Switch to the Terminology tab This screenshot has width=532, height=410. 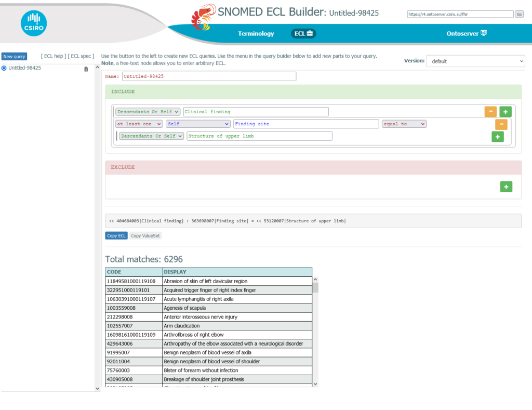[x=256, y=34]
